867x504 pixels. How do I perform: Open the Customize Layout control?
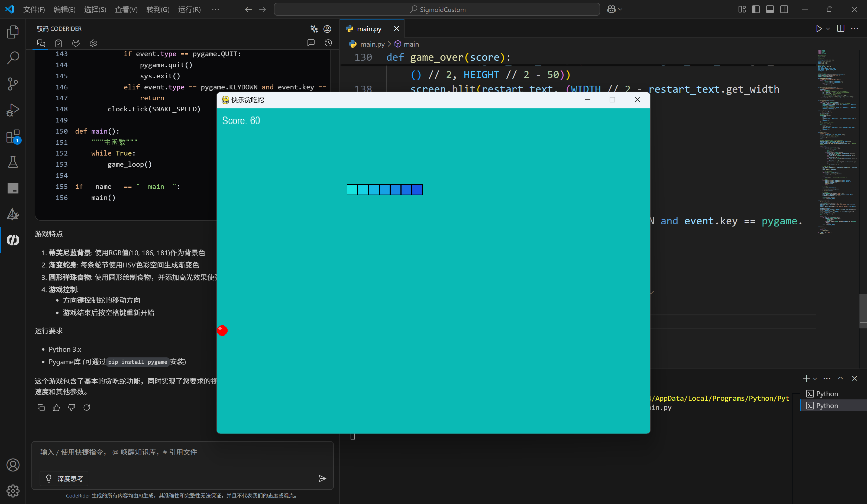(742, 9)
